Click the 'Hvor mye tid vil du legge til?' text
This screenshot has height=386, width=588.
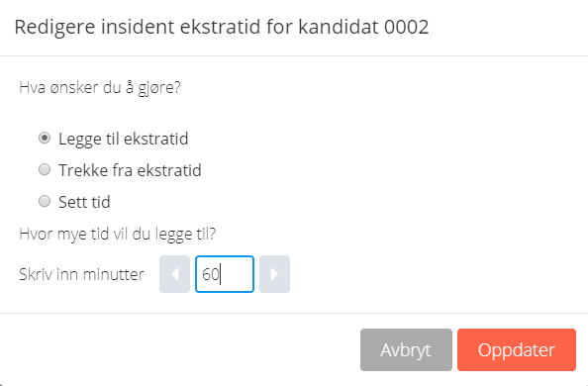pyautogui.click(x=118, y=235)
